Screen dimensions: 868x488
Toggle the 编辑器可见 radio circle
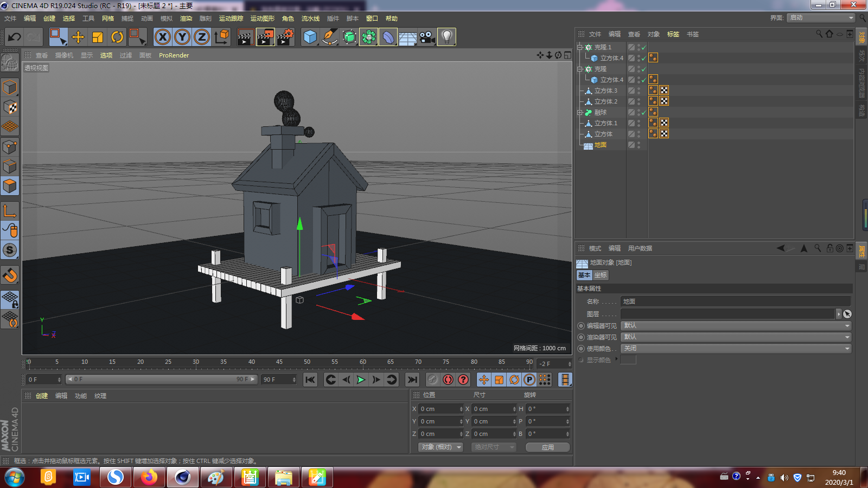click(x=581, y=326)
